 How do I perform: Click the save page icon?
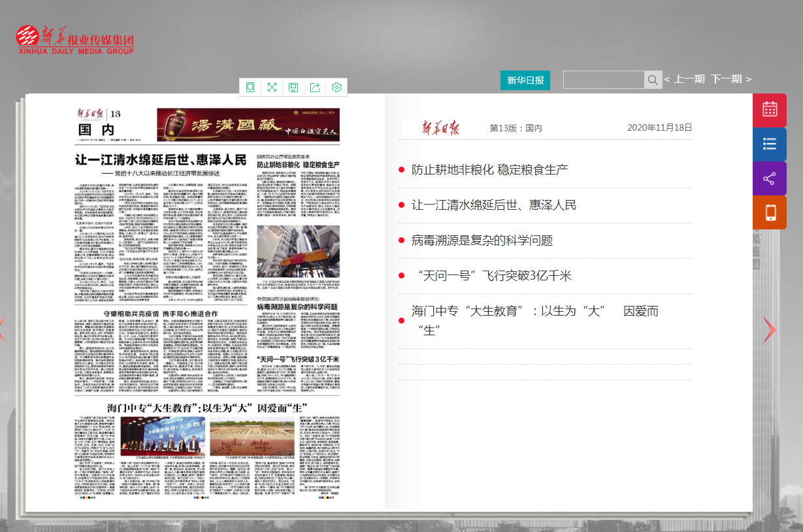click(x=293, y=87)
